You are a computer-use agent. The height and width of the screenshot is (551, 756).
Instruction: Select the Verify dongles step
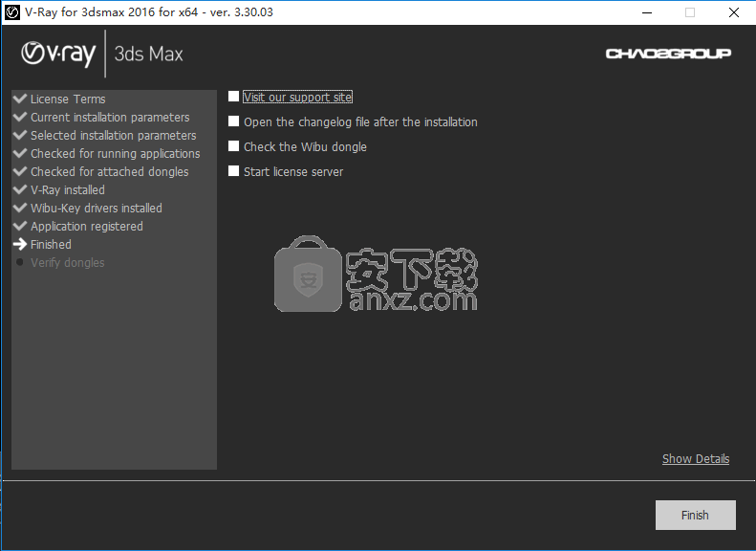[x=68, y=263]
